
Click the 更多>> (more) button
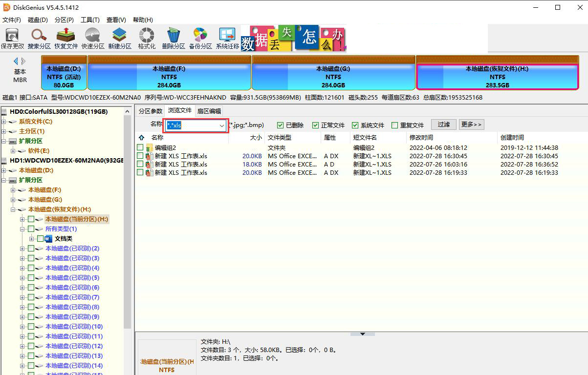tap(471, 125)
